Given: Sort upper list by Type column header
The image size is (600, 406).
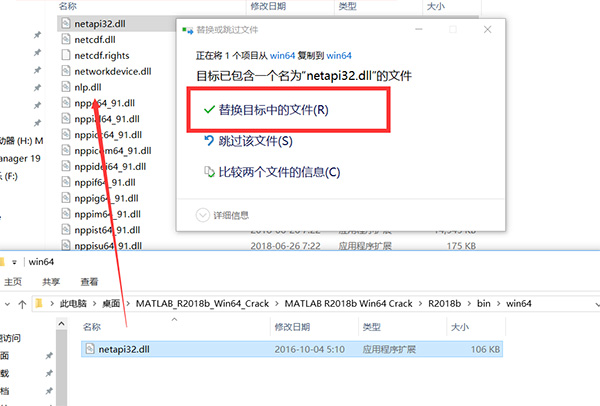Looking at the screenshot, I should (347, 6).
